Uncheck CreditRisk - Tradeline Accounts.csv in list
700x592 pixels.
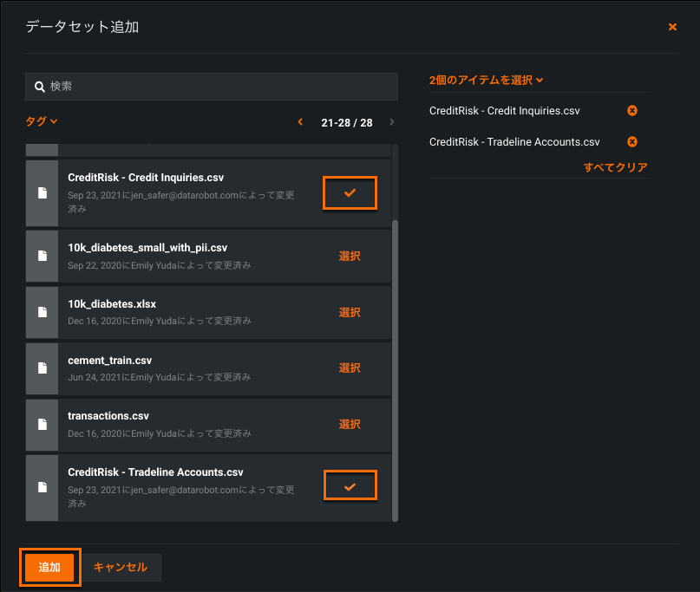pyautogui.click(x=350, y=486)
